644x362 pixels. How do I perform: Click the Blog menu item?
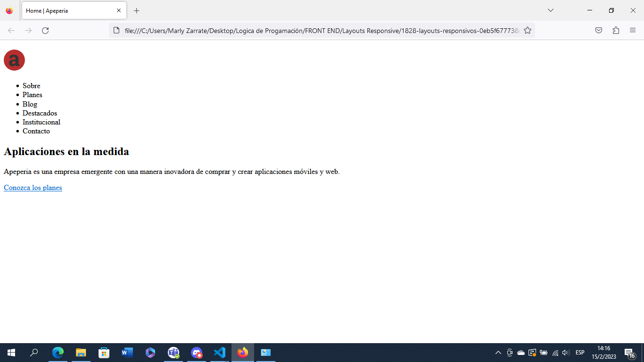pos(30,104)
